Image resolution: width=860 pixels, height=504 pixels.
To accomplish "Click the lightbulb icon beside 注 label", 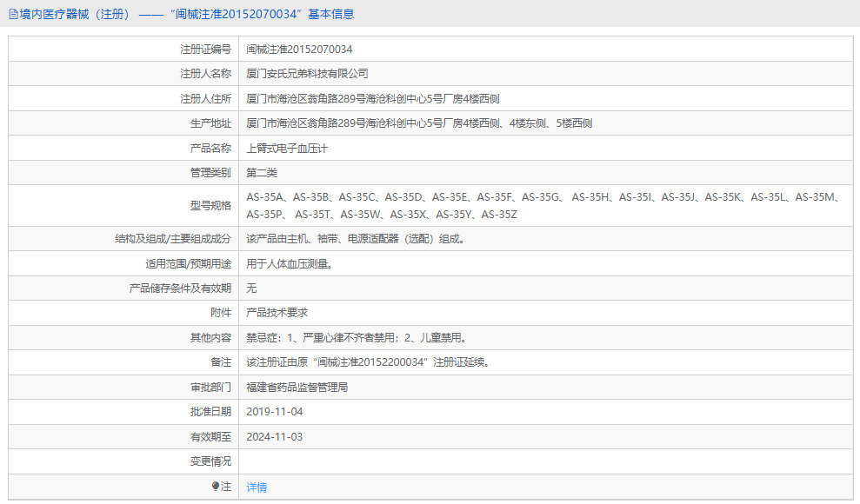I will pyautogui.click(x=216, y=486).
